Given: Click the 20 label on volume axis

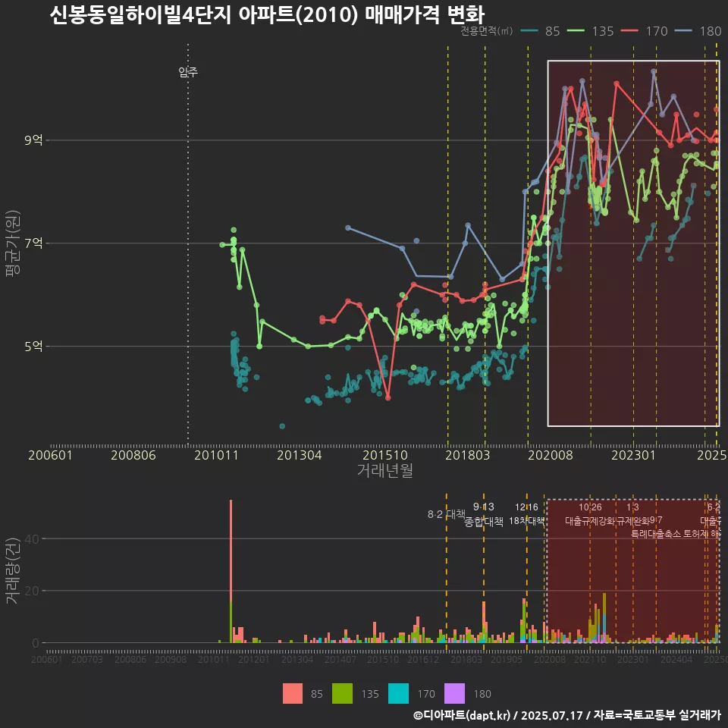Looking at the screenshot, I should click(x=32, y=591).
